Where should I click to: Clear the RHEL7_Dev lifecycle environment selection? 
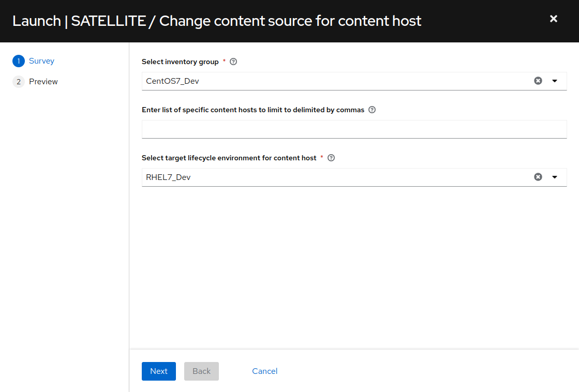coord(538,177)
